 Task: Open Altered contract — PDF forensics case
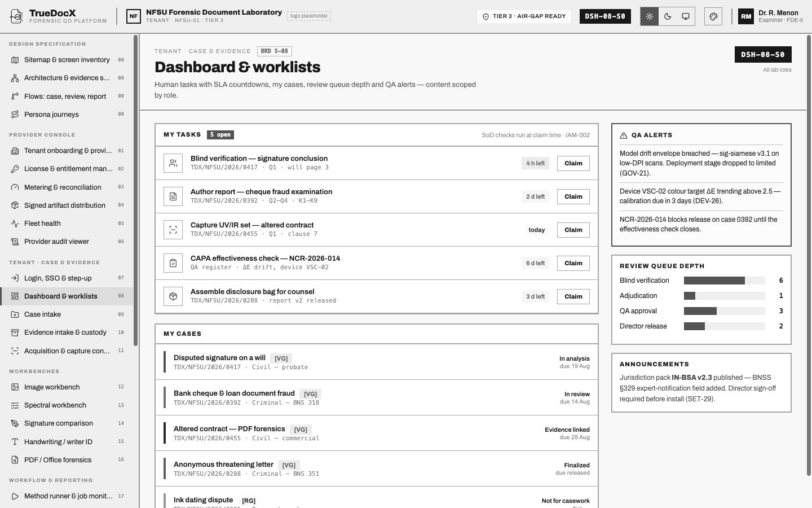tap(377, 433)
